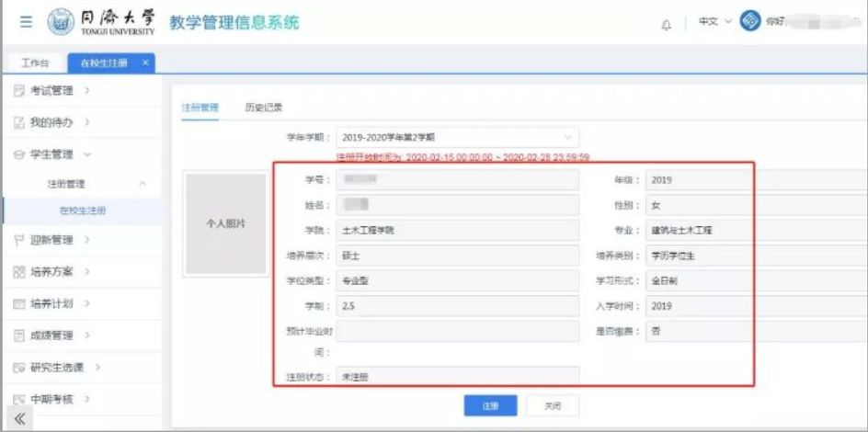Click the 学院 field 土木工程学院

(x=457, y=231)
